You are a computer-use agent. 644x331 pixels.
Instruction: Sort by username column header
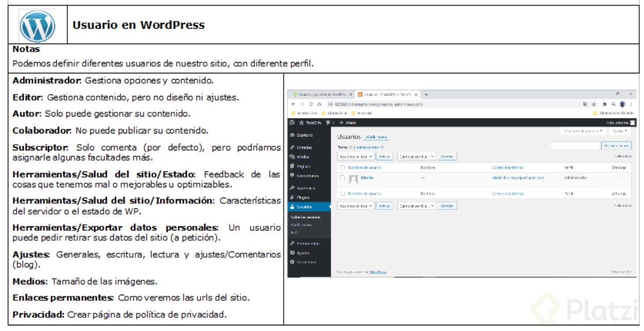click(364, 167)
